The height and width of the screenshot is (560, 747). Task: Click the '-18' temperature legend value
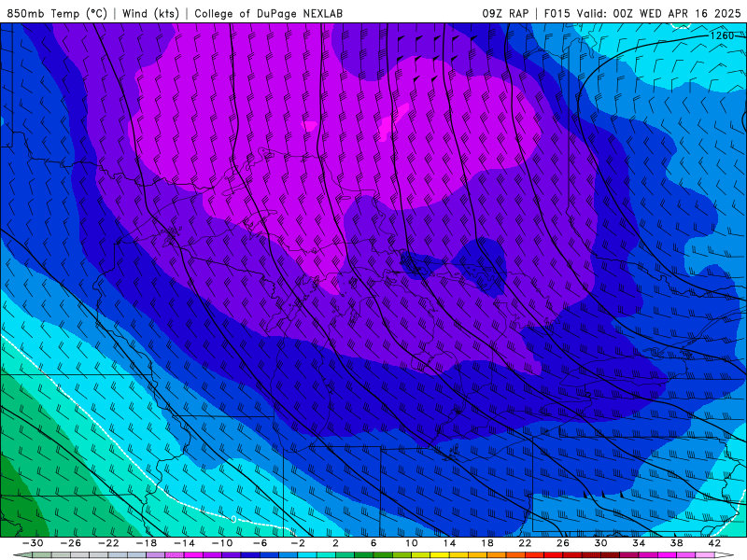[x=147, y=543]
